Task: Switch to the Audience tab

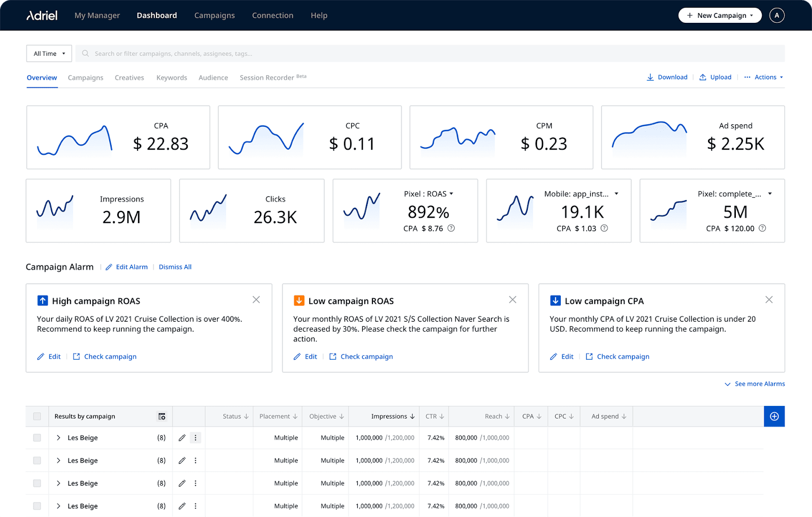Action: click(x=213, y=78)
